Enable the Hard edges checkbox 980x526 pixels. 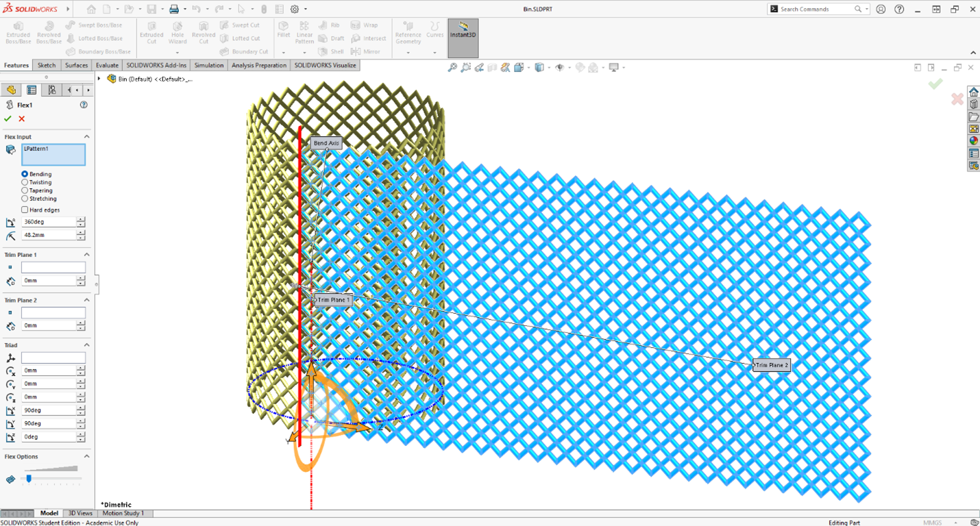[x=25, y=210]
